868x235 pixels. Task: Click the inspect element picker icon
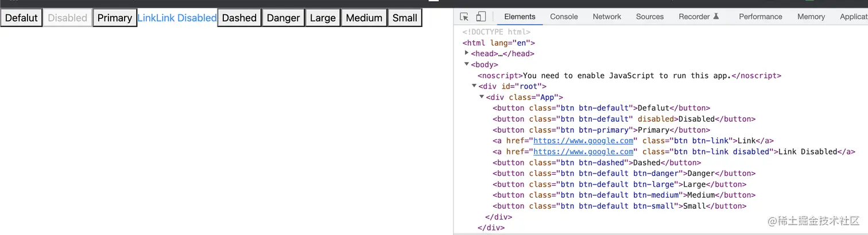pyautogui.click(x=464, y=17)
